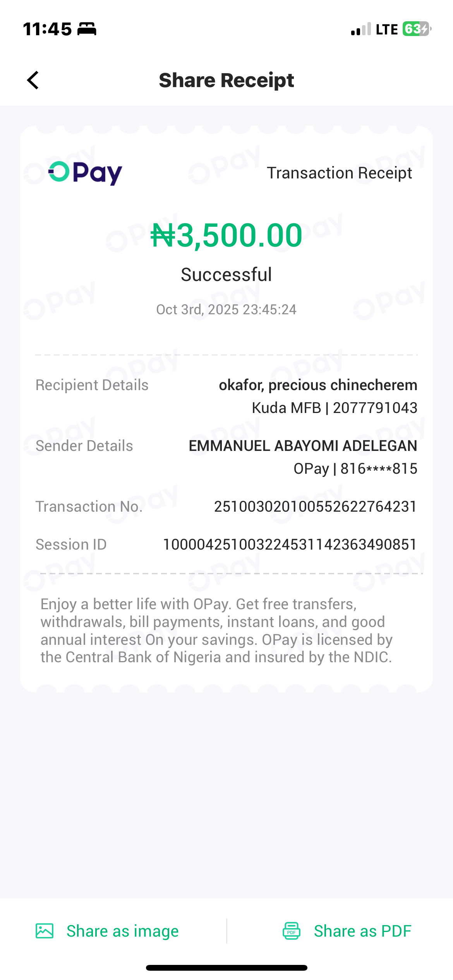Tap the PDF printer icon
The height and width of the screenshot is (980, 453).
click(292, 931)
